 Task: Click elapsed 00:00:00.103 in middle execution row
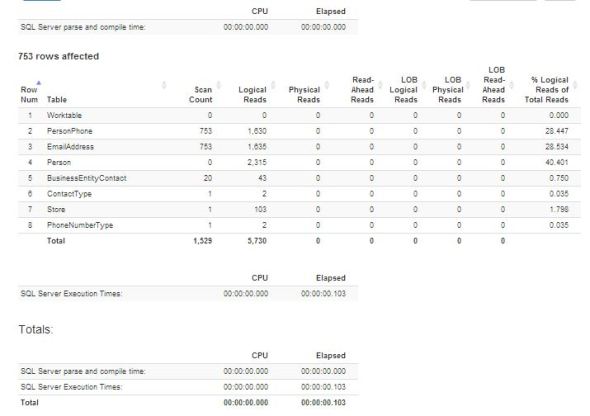[x=323, y=294]
